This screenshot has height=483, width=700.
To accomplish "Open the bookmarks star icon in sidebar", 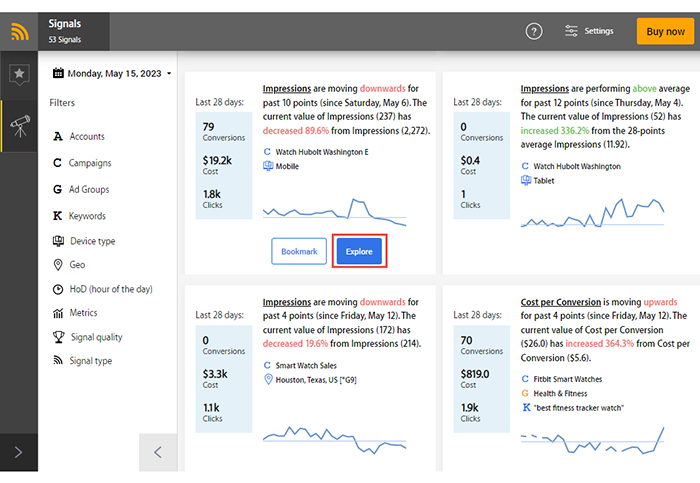I will pos(19,74).
